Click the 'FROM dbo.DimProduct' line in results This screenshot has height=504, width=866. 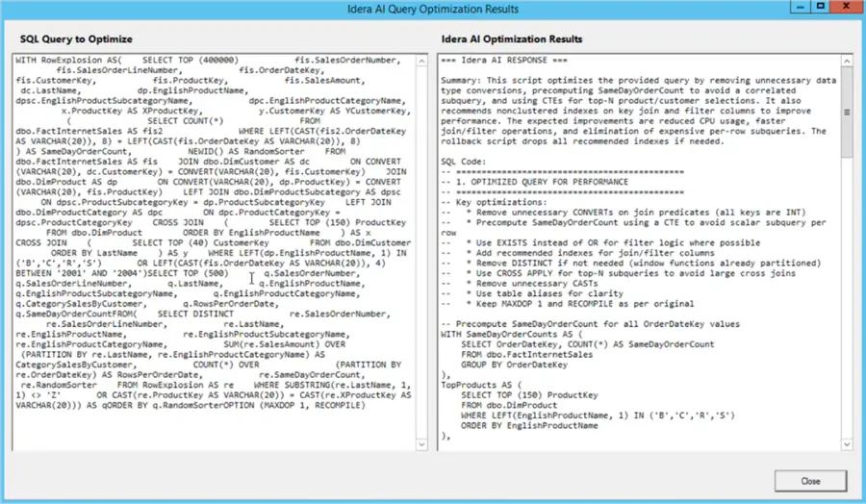pyautogui.click(x=509, y=406)
